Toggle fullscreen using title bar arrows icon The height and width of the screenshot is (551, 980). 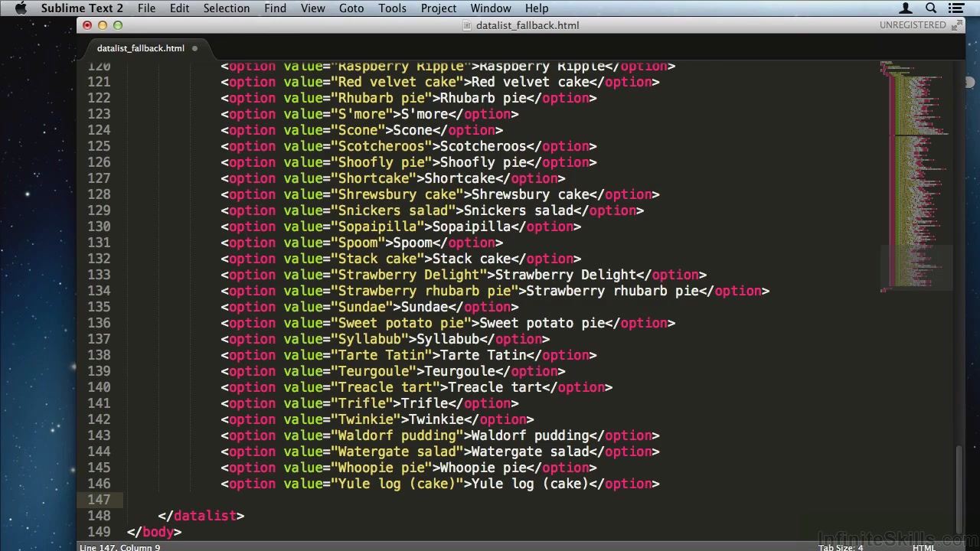pyautogui.click(x=956, y=25)
